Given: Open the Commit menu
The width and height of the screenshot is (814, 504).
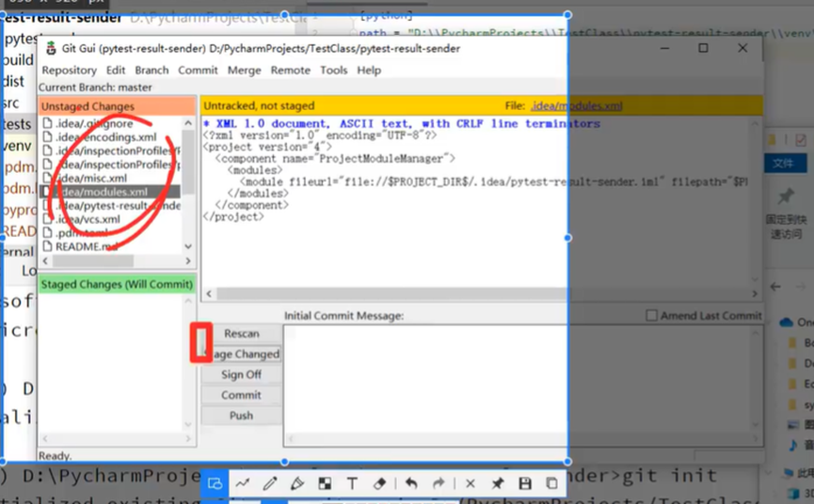Looking at the screenshot, I should (x=198, y=70).
